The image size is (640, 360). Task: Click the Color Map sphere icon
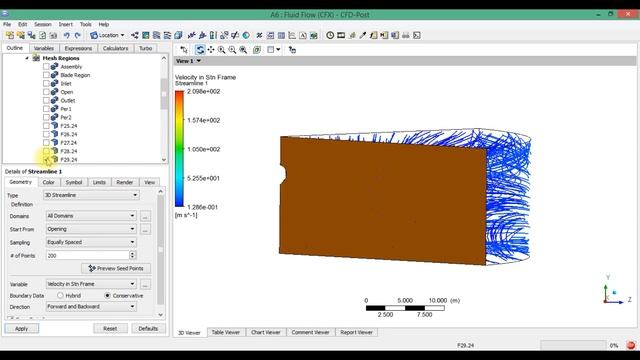tap(246, 36)
